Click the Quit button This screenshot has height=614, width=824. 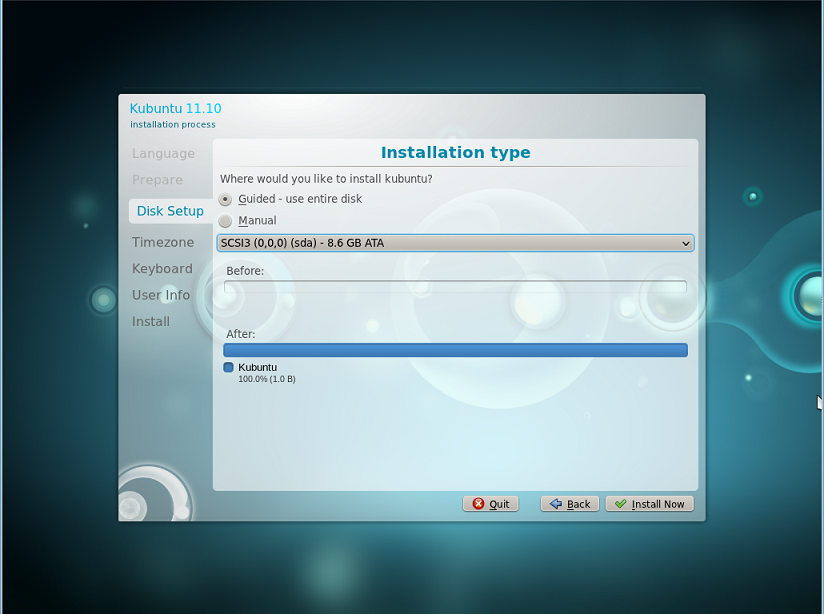(x=490, y=504)
